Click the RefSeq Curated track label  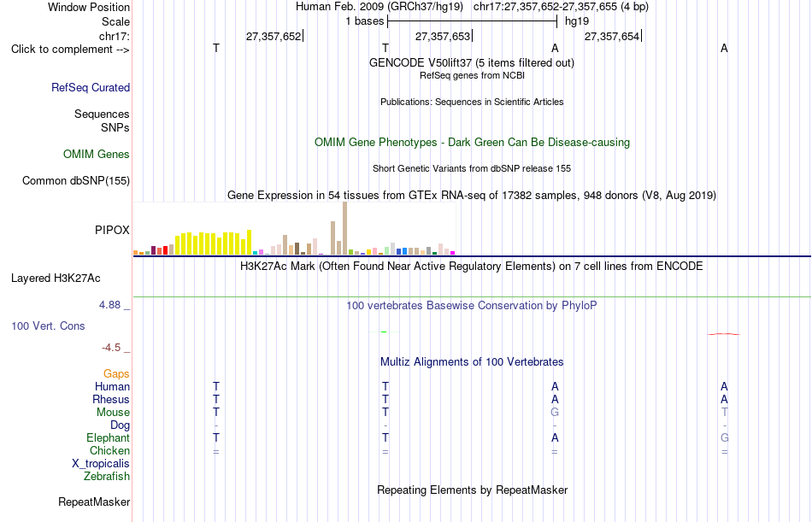[x=91, y=87]
